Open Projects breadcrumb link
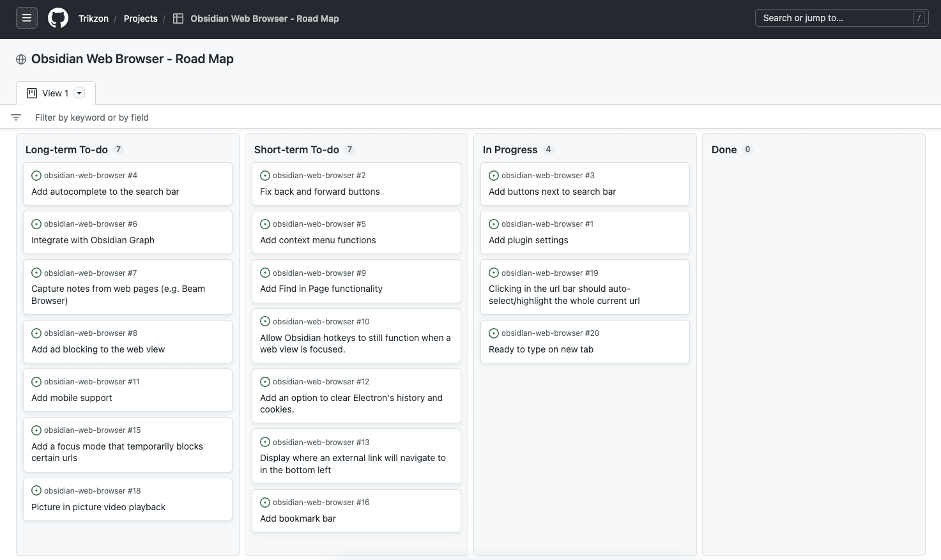This screenshot has height=560, width=941. [141, 19]
